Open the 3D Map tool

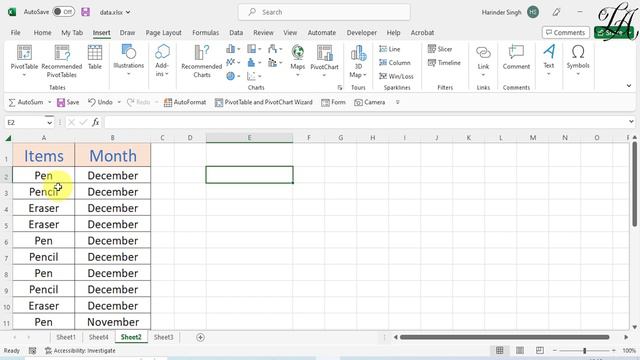pyautogui.click(x=358, y=61)
